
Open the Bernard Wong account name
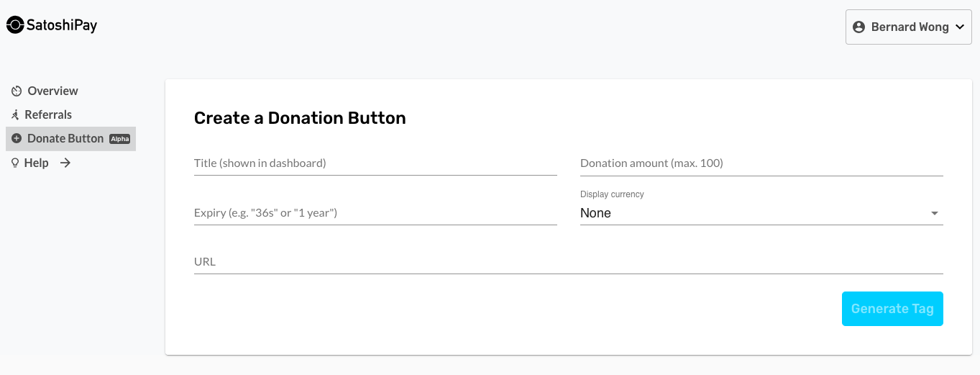click(910, 27)
